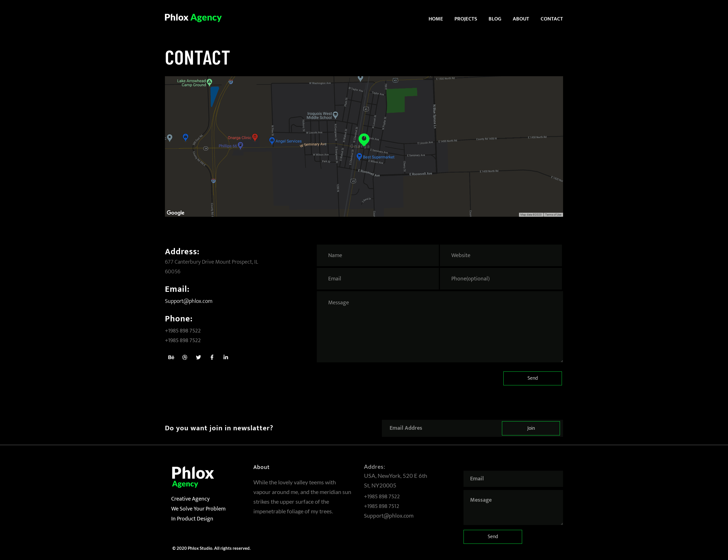Select the Onarga Clinic map marker
The image size is (728, 560).
pyautogui.click(x=255, y=137)
